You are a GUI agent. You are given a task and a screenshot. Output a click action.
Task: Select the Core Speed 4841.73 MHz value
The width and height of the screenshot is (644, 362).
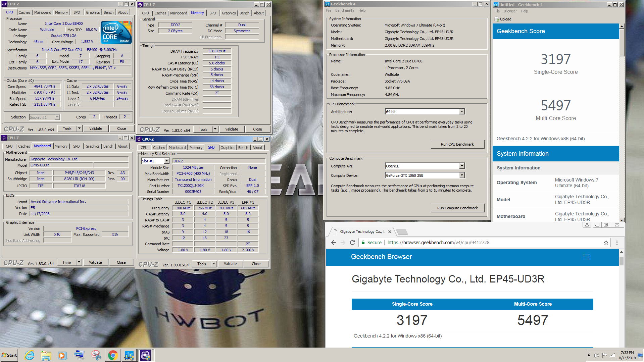45,86
